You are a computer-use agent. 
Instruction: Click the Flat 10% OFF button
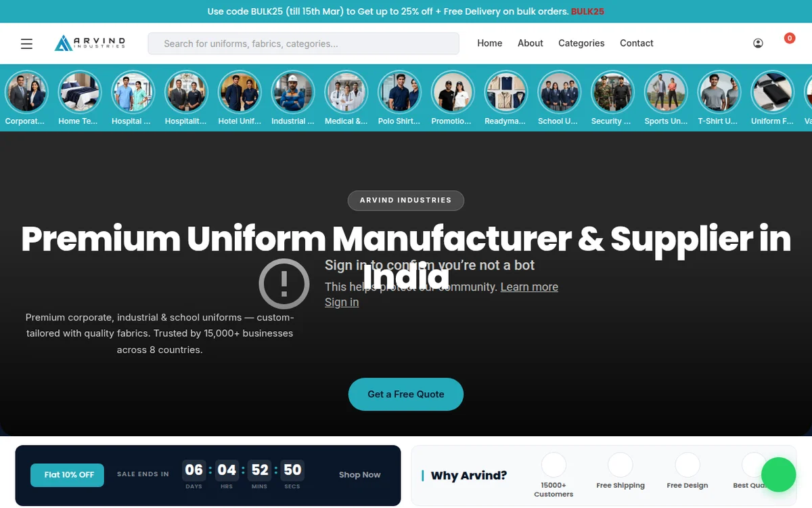click(68, 475)
